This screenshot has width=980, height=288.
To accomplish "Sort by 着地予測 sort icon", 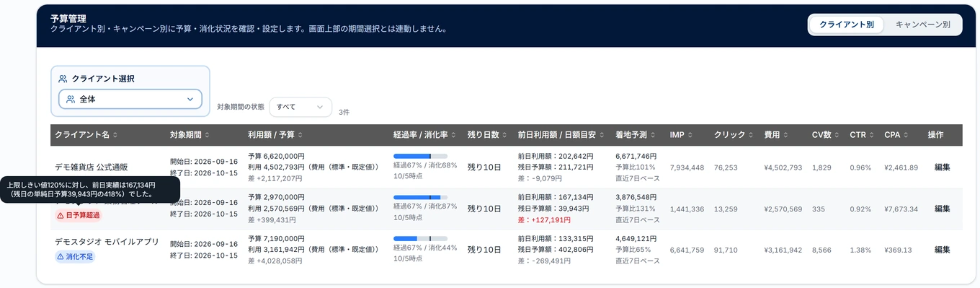I will point(654,135).
